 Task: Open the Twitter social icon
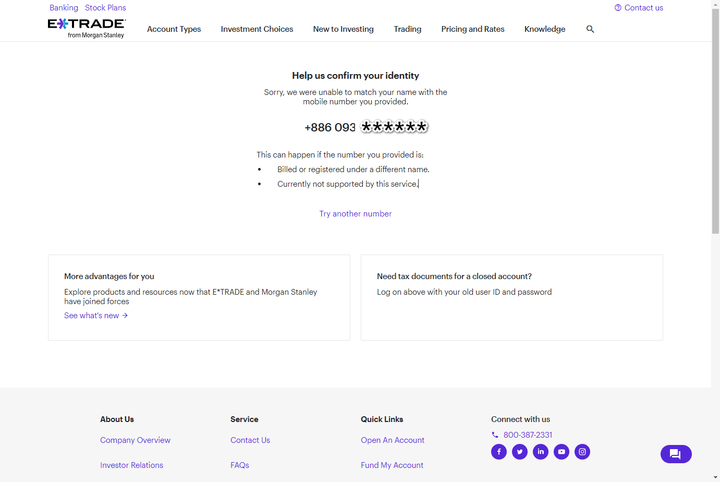[520, 452]
